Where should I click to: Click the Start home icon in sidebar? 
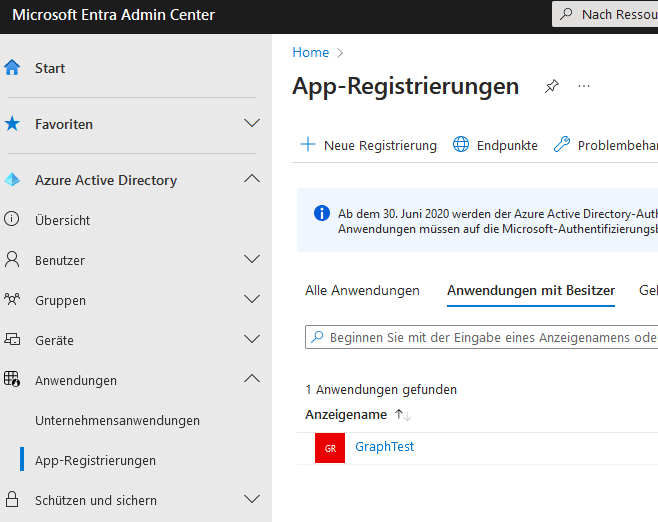point(12,68)
